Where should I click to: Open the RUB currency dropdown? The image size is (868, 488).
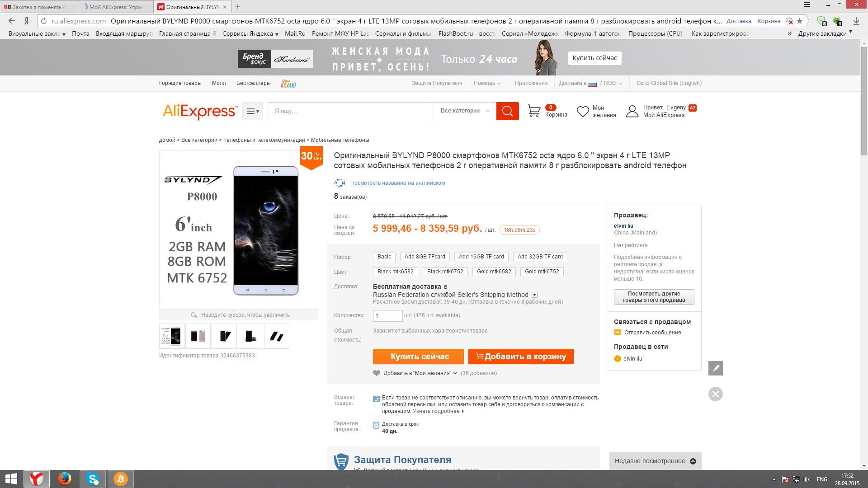(613, 83)
